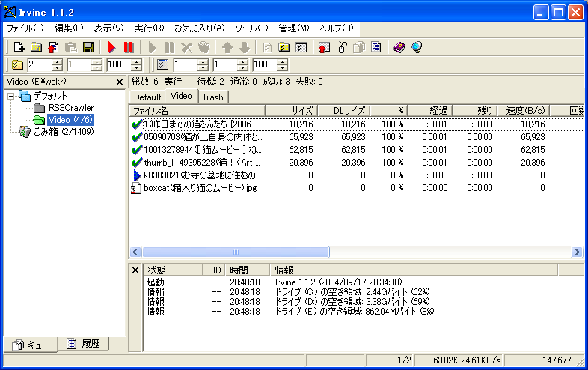Image resolution: width=588 pixels, height=370 pixels.
Task: Increase the spinner showing value 10
Action: point(203,62)
